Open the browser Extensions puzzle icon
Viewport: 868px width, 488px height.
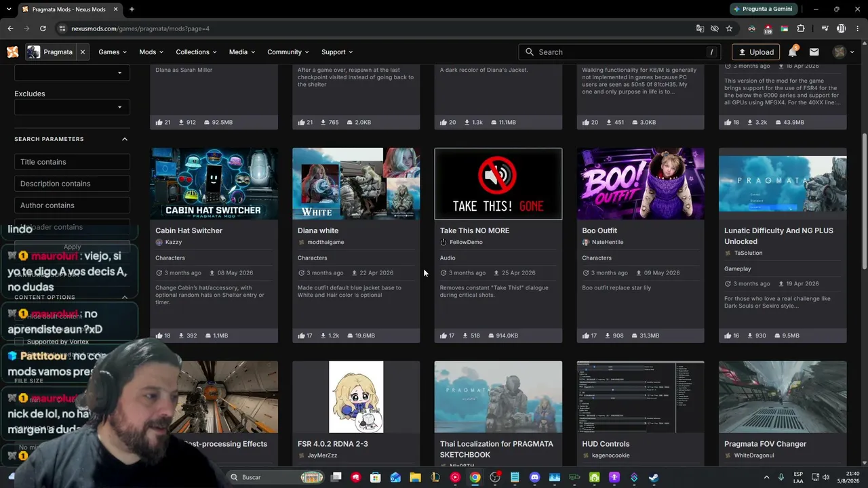[x=801, y=28]
